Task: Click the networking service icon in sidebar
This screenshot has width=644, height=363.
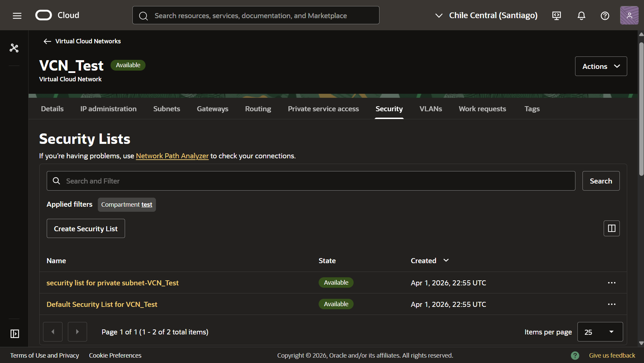Action: [14, 48]
